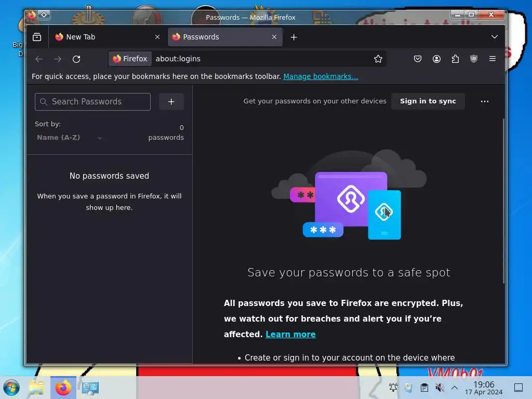Unmute audio via the tray speaker icon
532x399 pixels.
tap(440, 388)
